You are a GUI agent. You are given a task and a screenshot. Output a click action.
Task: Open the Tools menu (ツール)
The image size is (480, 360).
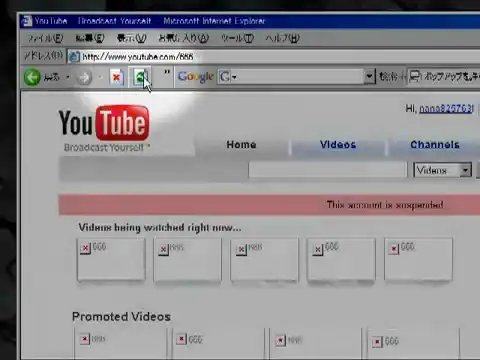[237, 38]
